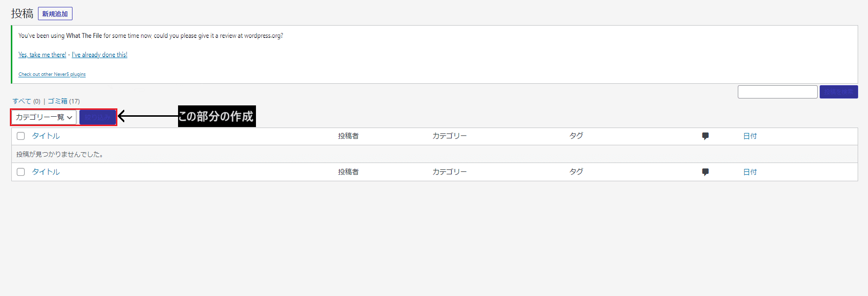Sort by タイトル in the header row
Viewport: 868px width, 296px height.
[46, 136]
